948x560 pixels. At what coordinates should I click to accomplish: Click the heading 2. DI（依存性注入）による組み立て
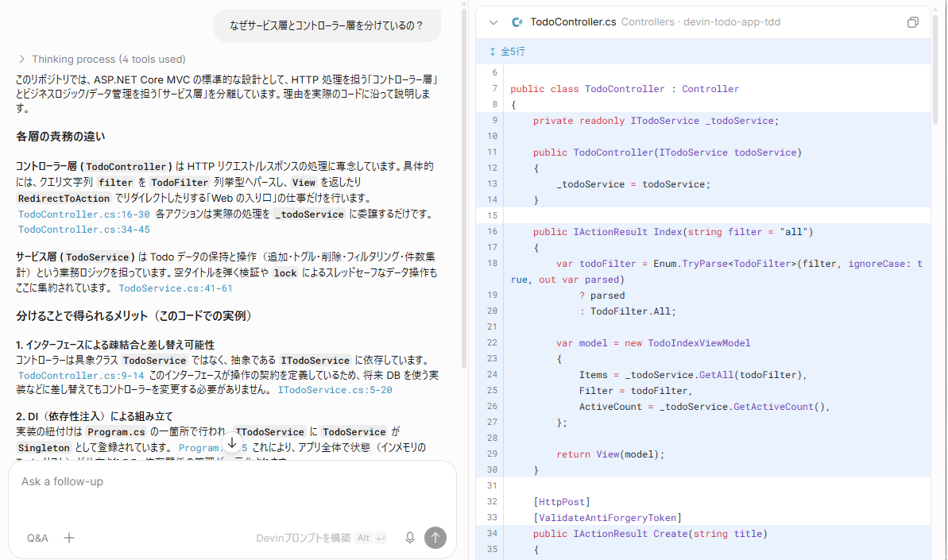(95, 416)
